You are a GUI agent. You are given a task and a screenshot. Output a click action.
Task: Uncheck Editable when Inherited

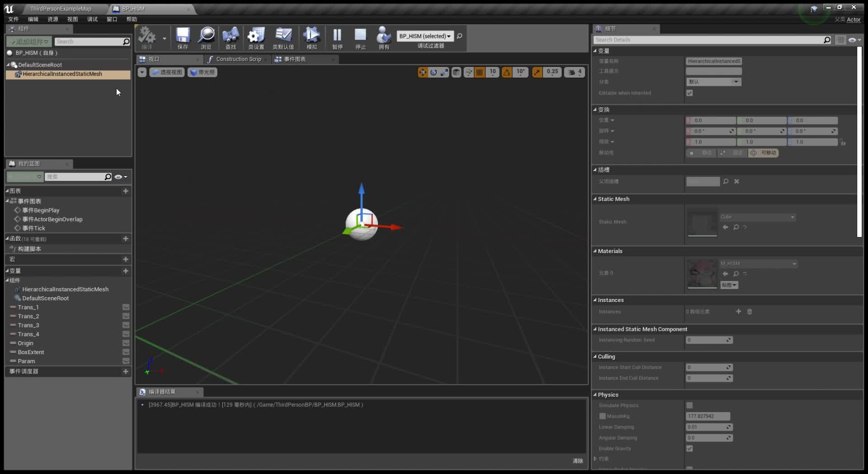click(690, 93)
